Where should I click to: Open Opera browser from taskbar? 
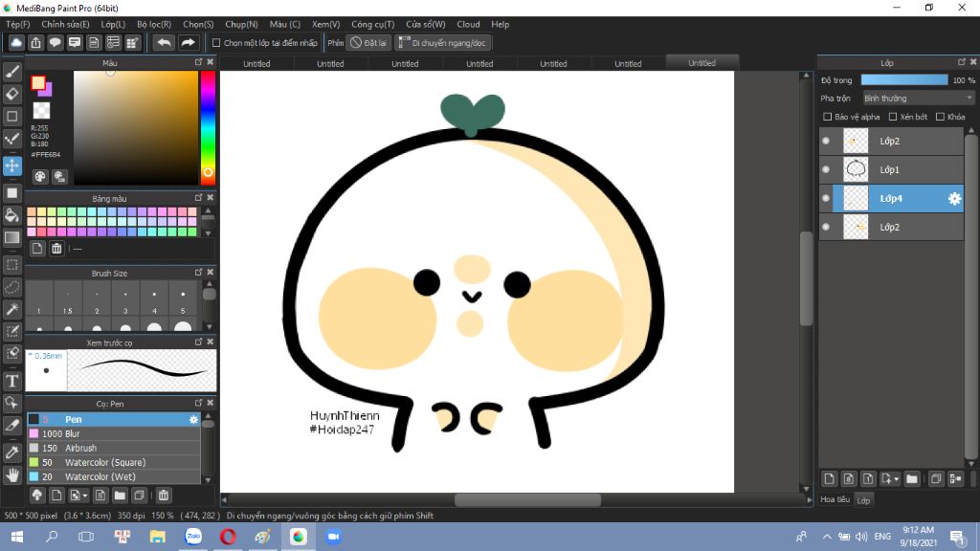[x=228, y=537]
